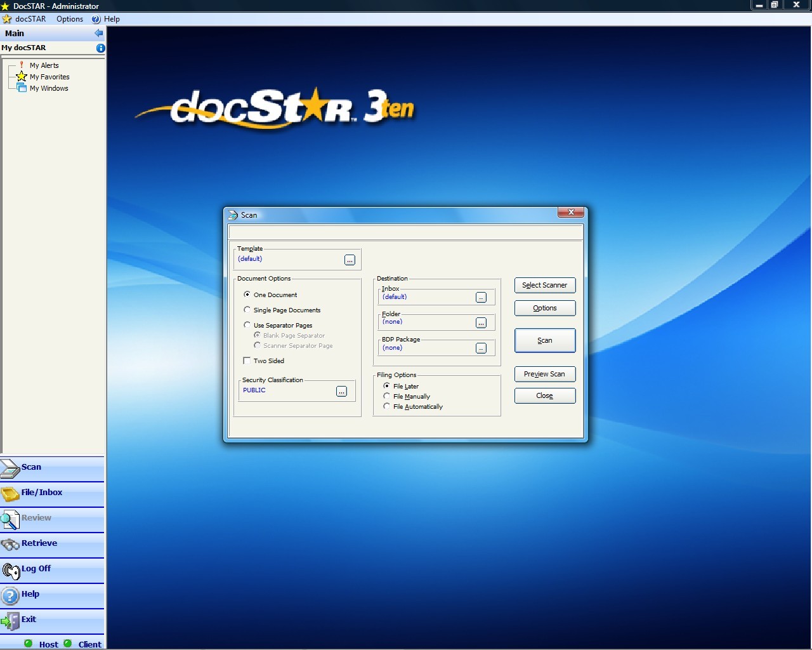Viewport: 812px width, 650px height.
Task: Open the Folder destination browse selector
Action: [481, 323]
